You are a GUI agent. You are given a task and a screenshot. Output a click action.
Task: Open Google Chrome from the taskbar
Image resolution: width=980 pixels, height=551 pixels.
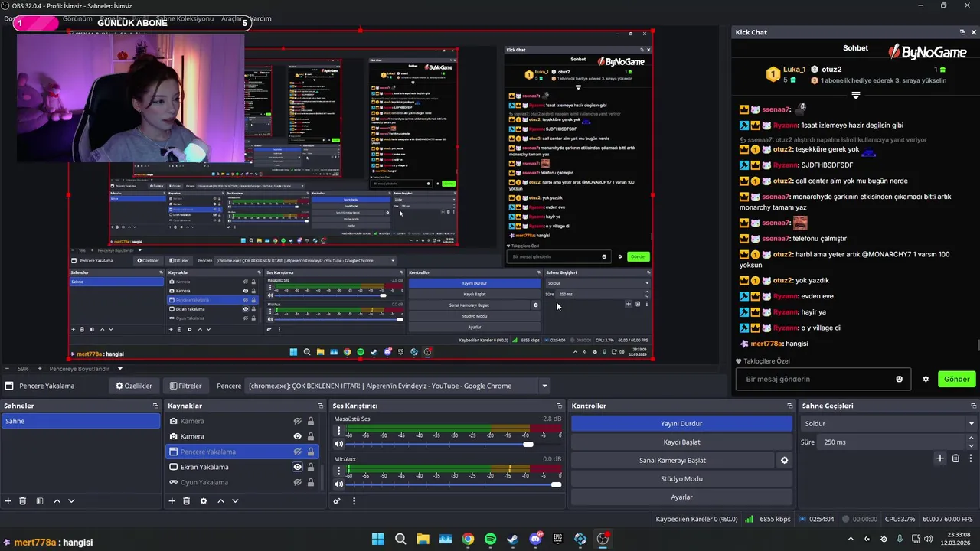[468, 539]
